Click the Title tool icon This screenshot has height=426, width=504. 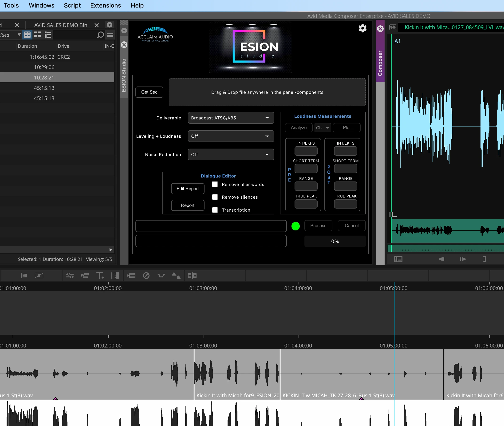click(100, 276)
